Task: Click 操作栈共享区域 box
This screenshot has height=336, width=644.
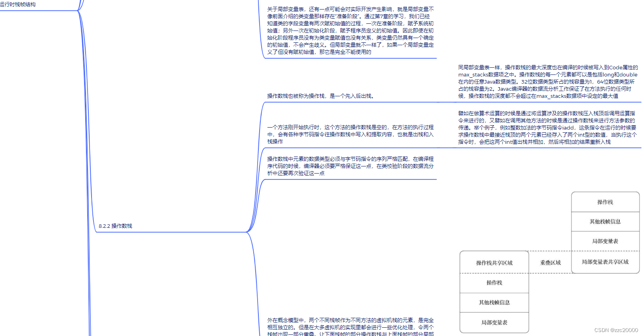Action: (x=494, y=263)
